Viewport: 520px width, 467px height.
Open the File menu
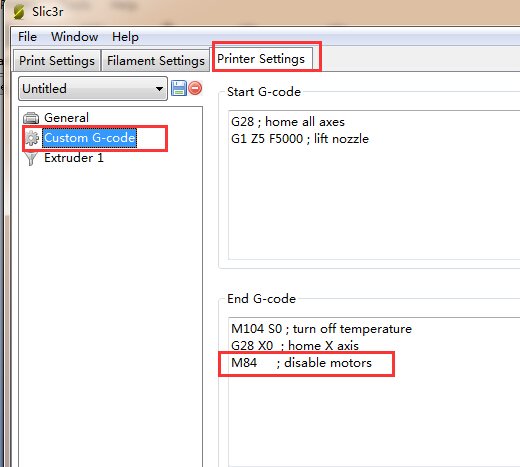pyautogui.click(x=27, y=37)
